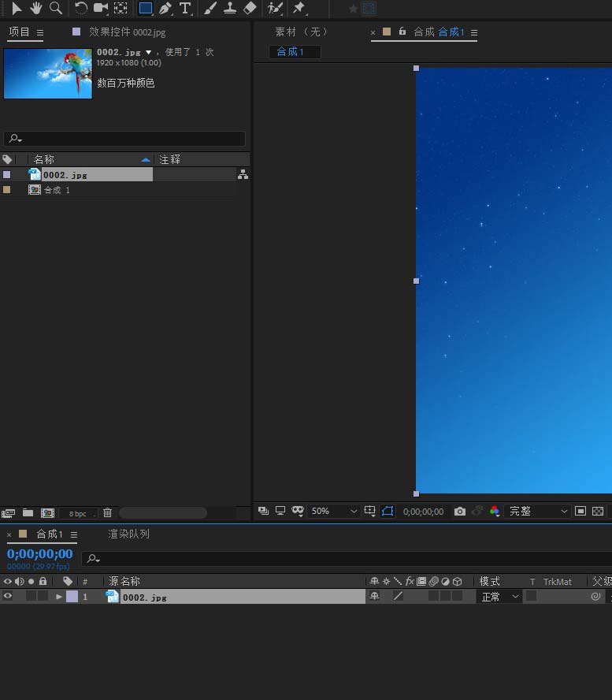Toggle the transparency grid button

click(x=598, y=511)
